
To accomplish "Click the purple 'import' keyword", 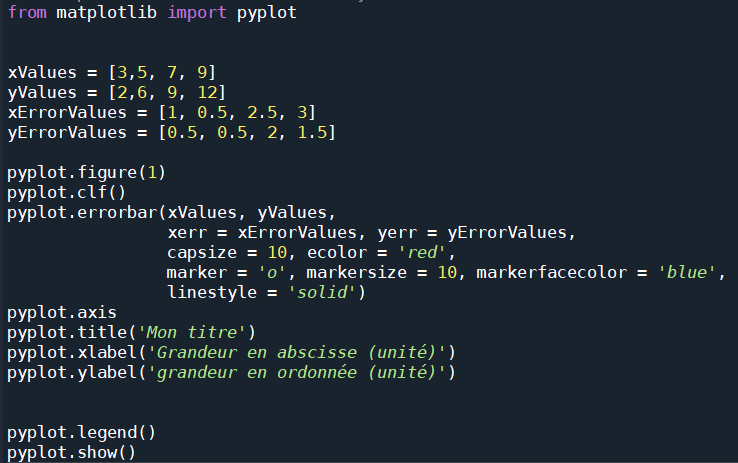I will (x=197, y=12).
